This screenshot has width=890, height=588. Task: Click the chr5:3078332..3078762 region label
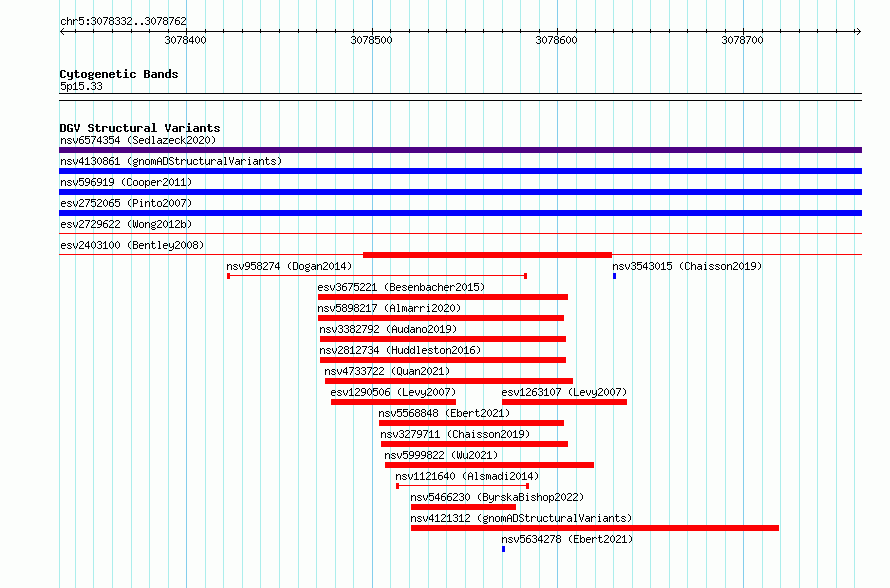click(x=123, y=22)
